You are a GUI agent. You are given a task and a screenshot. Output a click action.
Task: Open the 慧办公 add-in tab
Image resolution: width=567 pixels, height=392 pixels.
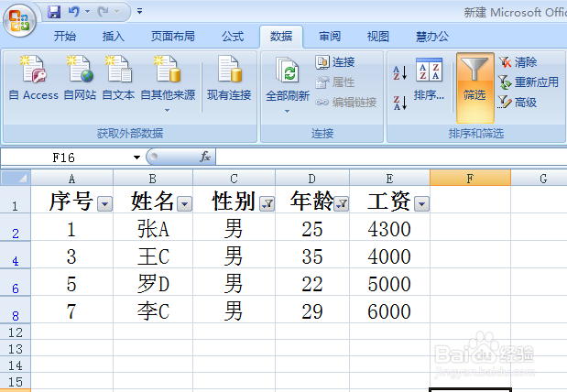click(x=432, y=37)
